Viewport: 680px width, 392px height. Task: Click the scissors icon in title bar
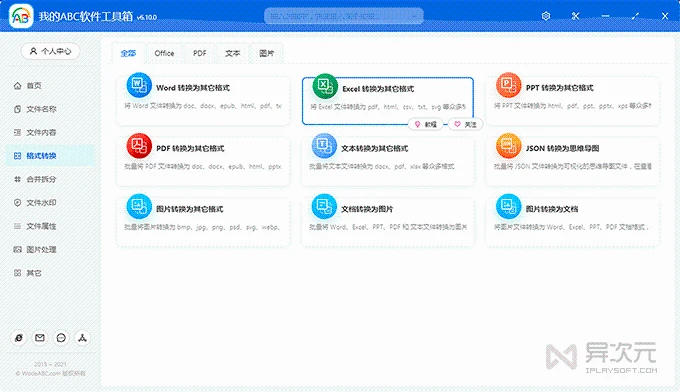tap(575, 16)
